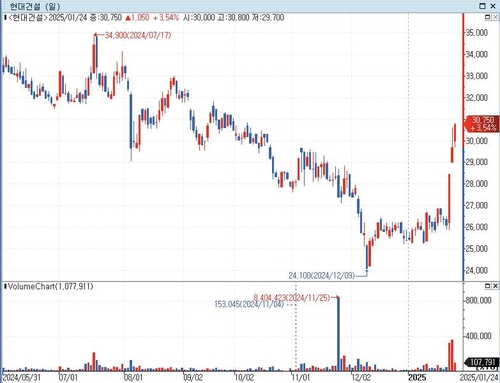Image resolution: width=500 pixels, height=383 pixels.
Task: Maximize the price chart pane
Action: 487,17
